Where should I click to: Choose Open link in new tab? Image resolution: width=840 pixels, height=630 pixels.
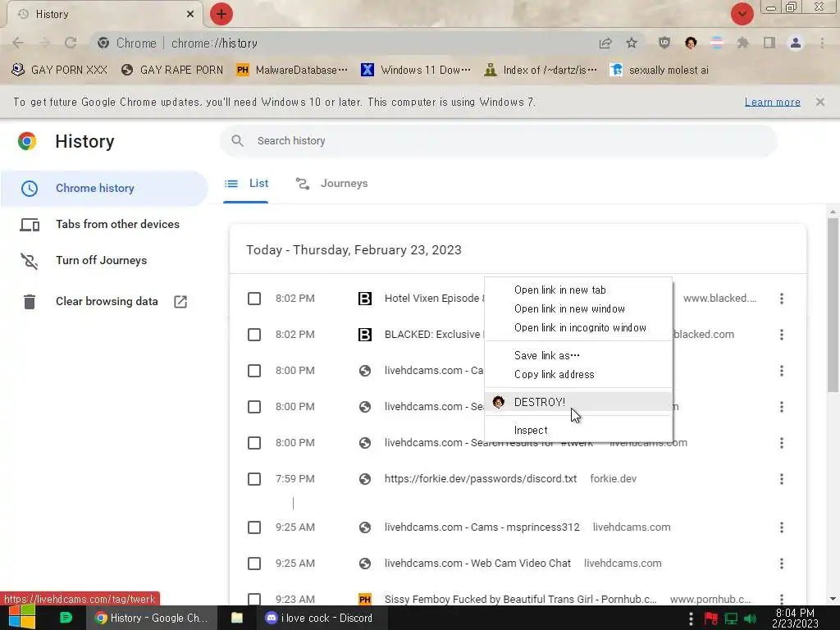578,290
